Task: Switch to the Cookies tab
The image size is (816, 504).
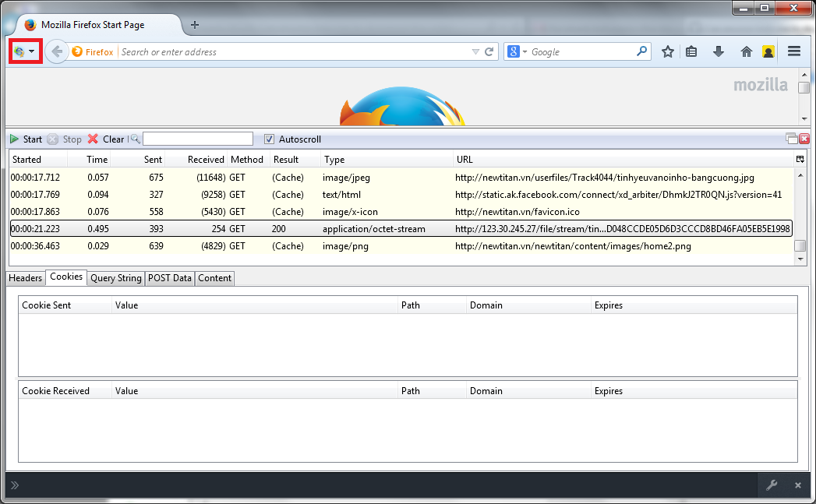Action: [x=66, y=277]
